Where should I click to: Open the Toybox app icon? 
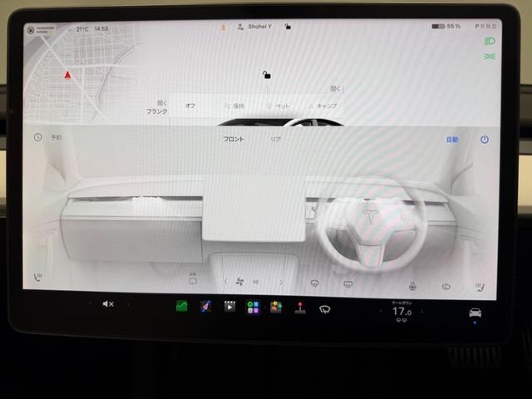(276, 308)
